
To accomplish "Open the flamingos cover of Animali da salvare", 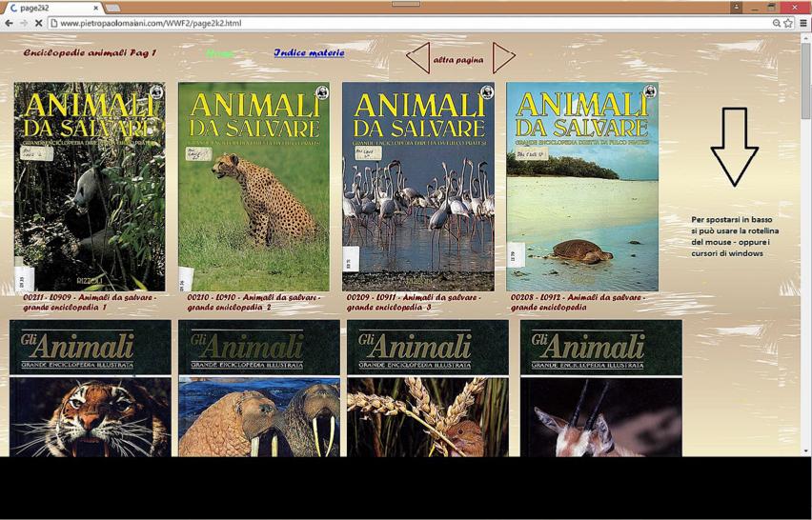I will coord(418,187).
